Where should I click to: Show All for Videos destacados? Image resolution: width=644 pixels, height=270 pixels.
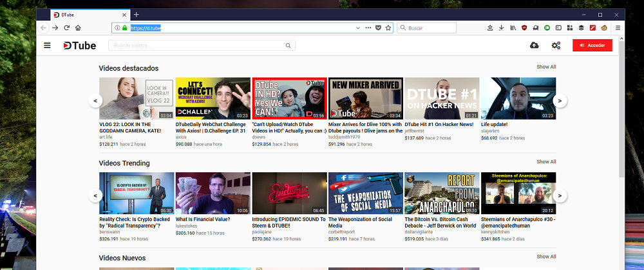pyautogui.click(x=546, y=67)
